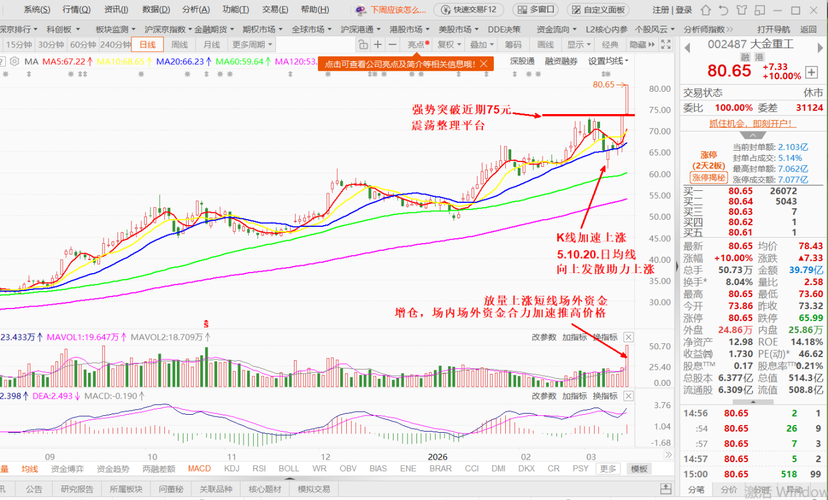Screen dimensions: 828x500
Task: Jump timeline to end double chevron
Action: tap(668, 455)
